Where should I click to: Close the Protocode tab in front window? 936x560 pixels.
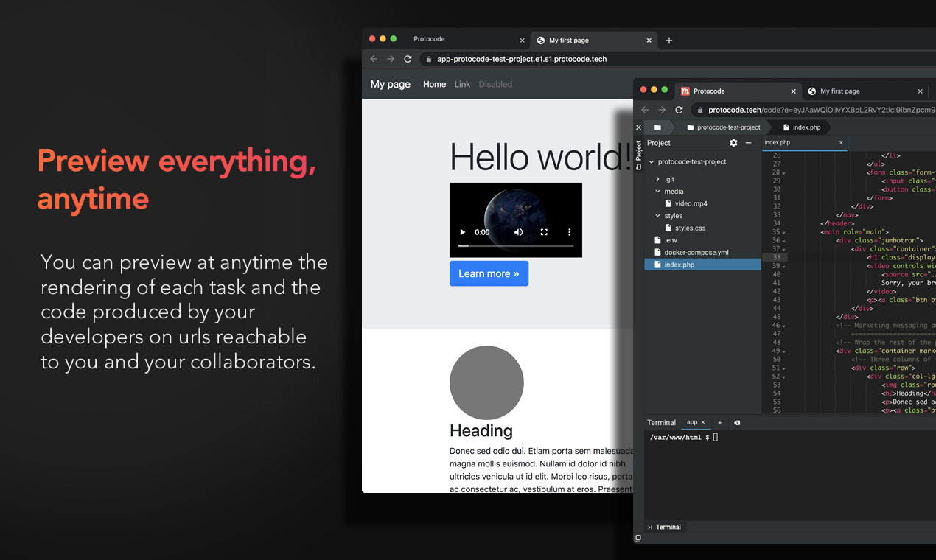tap(793, 91)
